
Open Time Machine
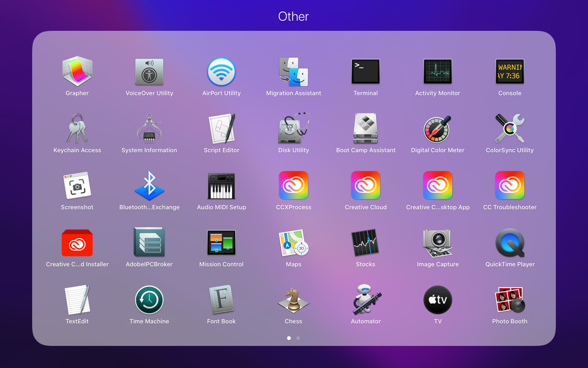click(x=149, y=300)
